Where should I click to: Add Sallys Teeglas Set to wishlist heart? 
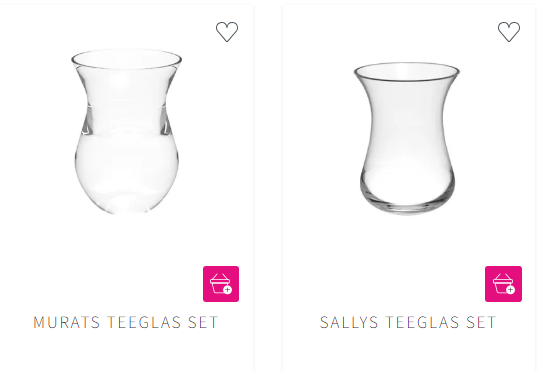pos(509,31)
